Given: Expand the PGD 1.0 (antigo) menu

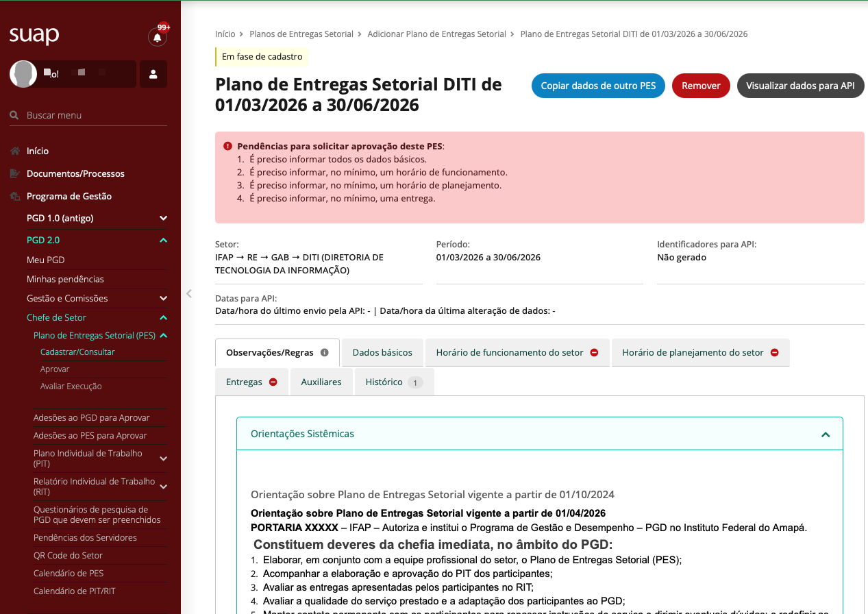Looking at the screenshot, I should (x=163, y=218).
